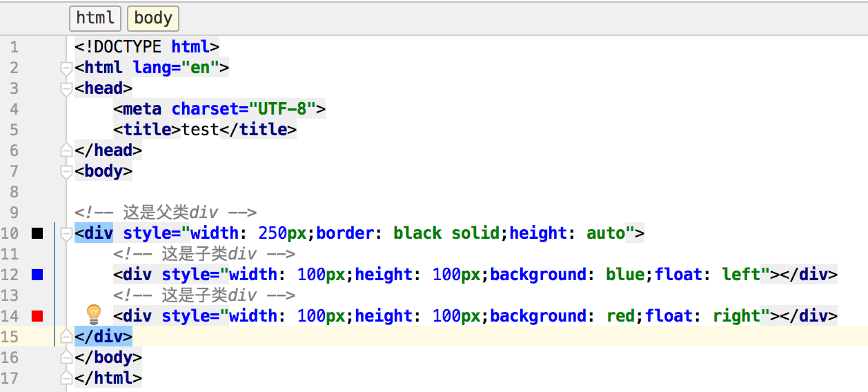Click the blue color swatch in gutter

pyautogui.click(x=37, y=275)
